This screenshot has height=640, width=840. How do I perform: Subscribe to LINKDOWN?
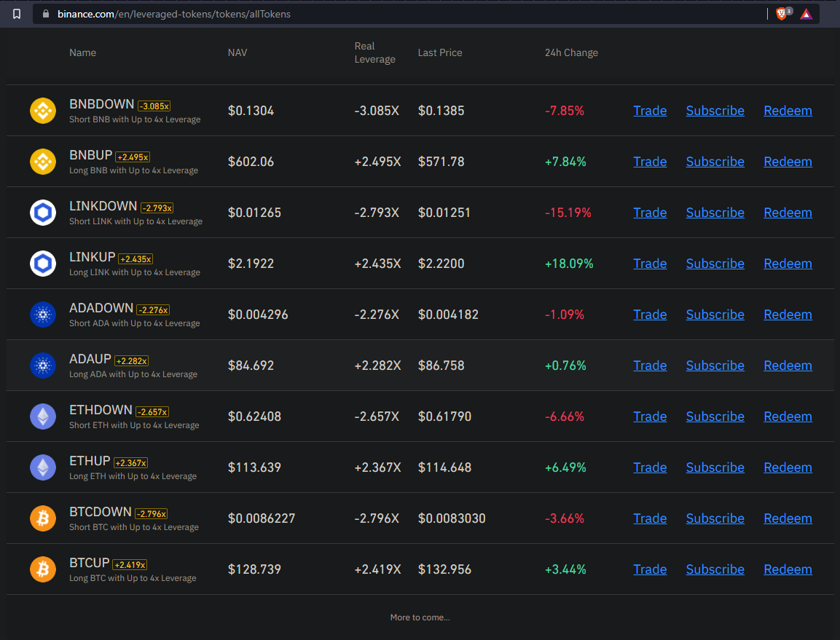(x=715, y=213)
